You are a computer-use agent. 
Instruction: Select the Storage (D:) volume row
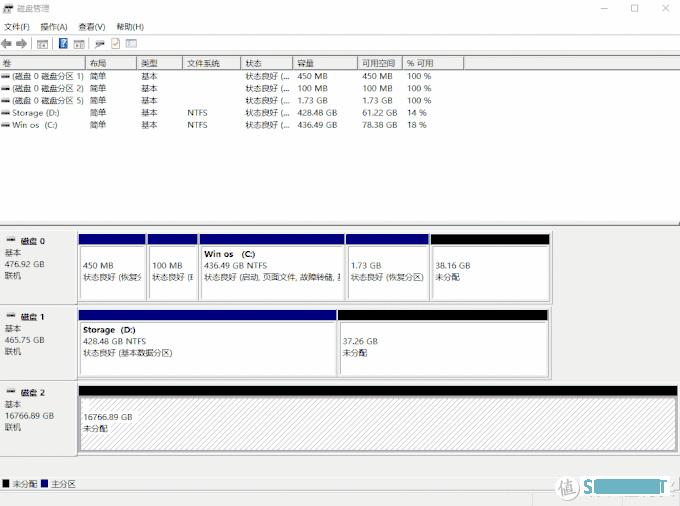(232, 113)
